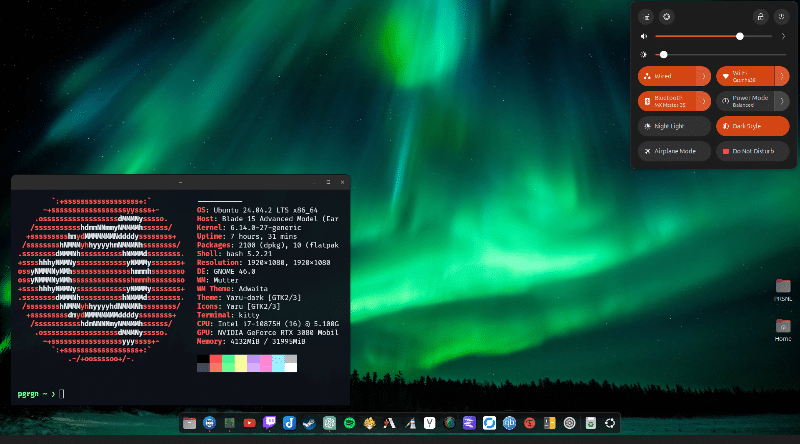Screen dimensions: 800x444
Task: Click the green circuit-board dock icon
Action: (230, 423)
